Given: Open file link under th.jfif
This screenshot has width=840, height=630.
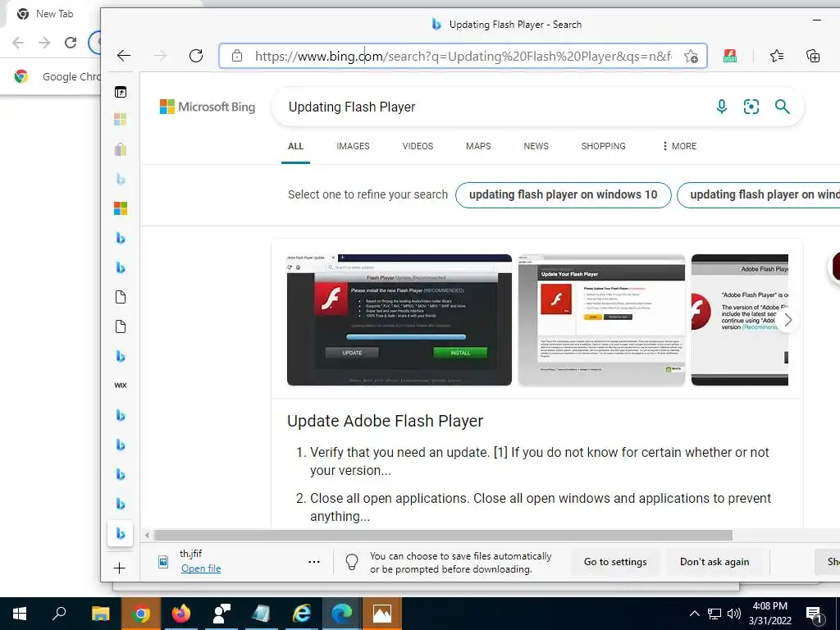Looking at the screenshot, I should click(x=201, y=568).
